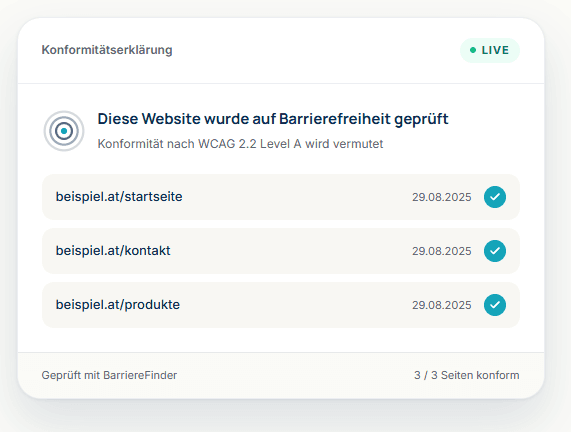
Task: Click the checkmark icon for beispiel.at/kontakt
Action: [495, 251]
